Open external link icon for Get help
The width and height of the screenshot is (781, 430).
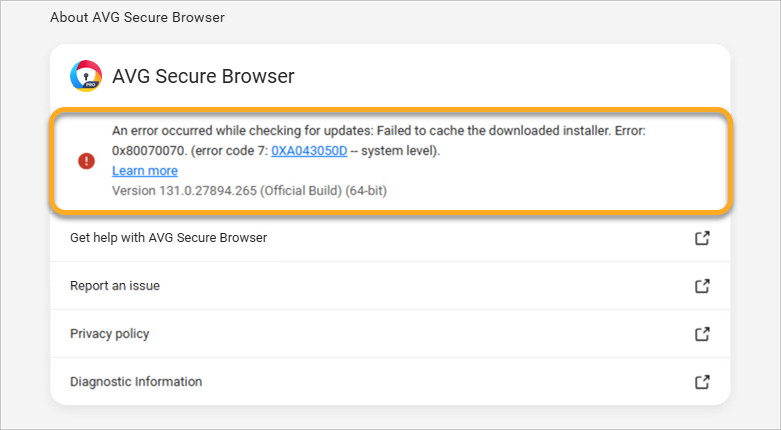(x=702, y=238)
